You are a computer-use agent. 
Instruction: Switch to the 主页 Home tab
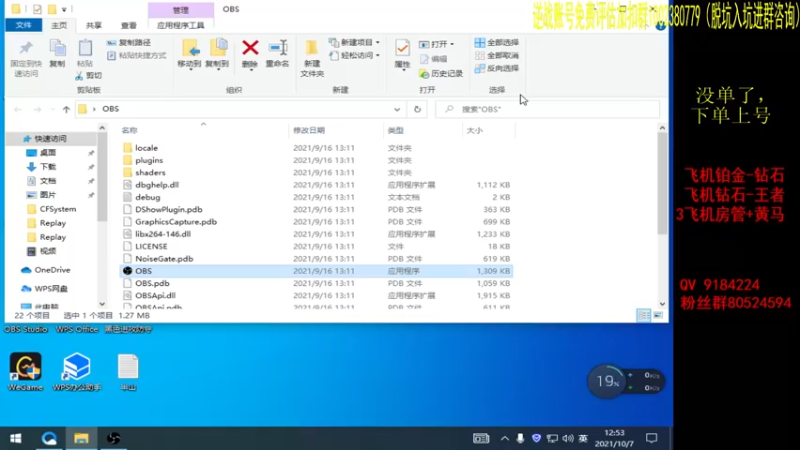click(x=59, y=25)
